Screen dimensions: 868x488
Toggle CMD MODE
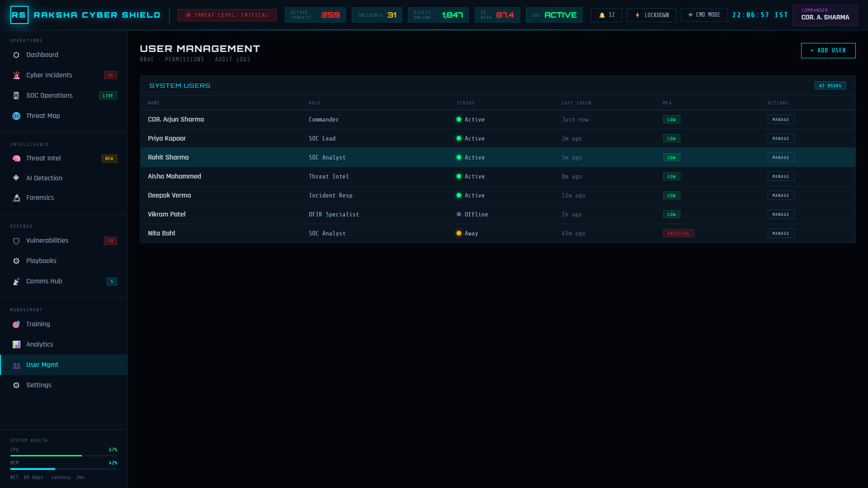704,15
